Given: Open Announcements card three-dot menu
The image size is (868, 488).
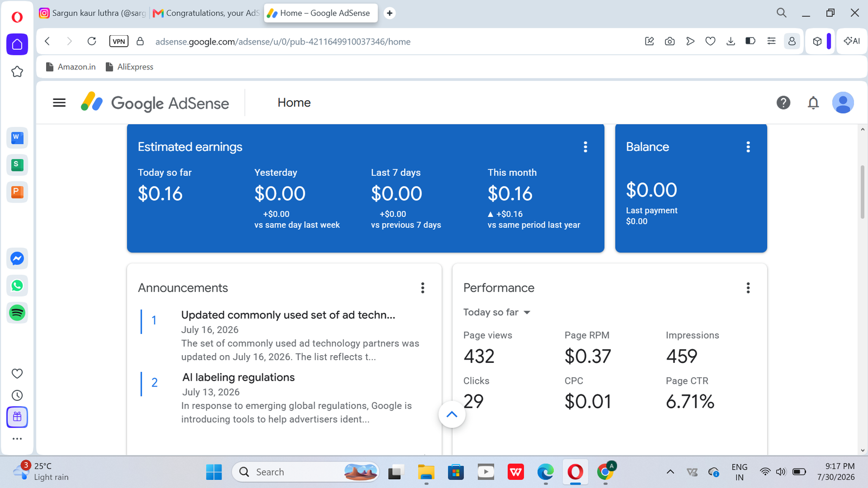Looking at the screenshot, I should click(423, 288).
